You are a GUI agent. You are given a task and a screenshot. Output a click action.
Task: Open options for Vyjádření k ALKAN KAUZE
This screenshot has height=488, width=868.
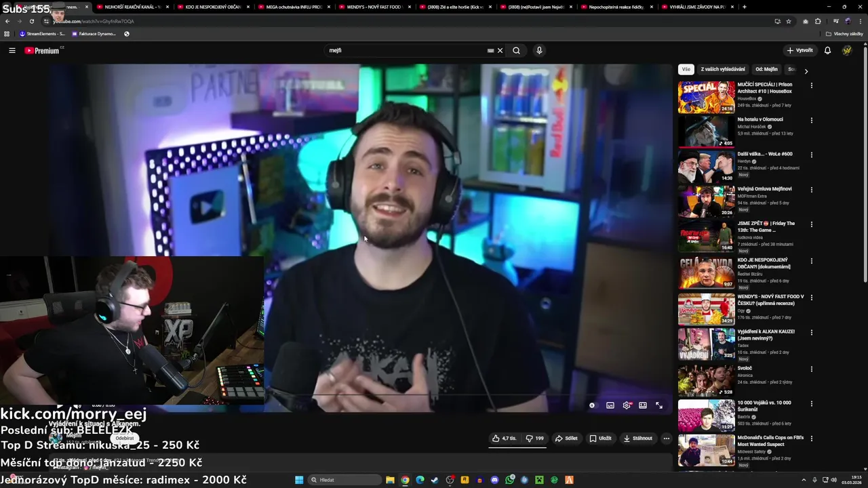click(x=811, y=333)
